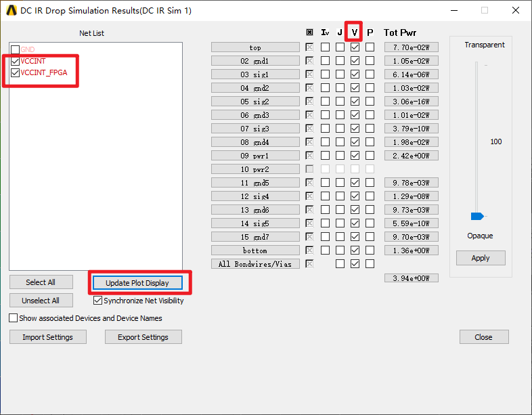The image size is (532, 415).
Task: Toggle the X box for bottom layer
Action: coord(309,250)
